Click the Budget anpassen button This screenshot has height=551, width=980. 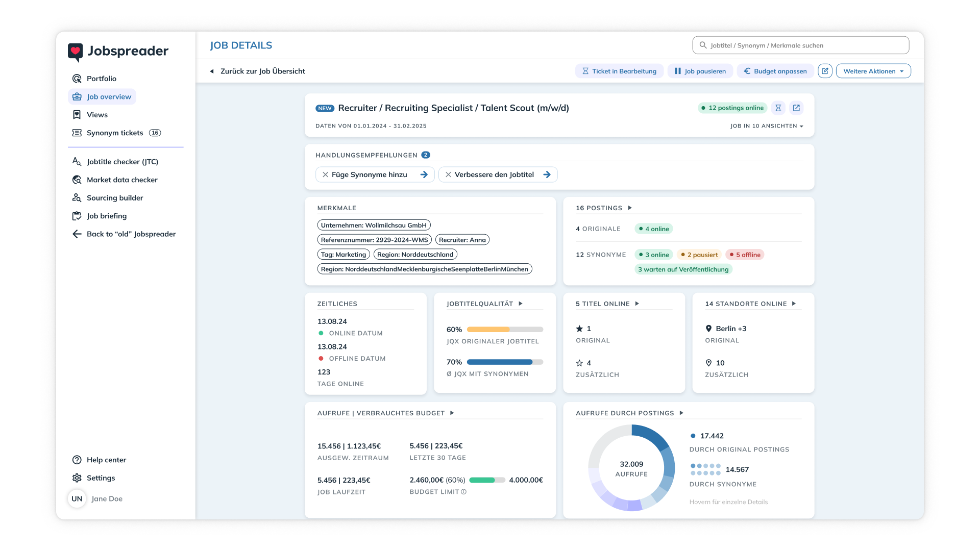[775, 71]
